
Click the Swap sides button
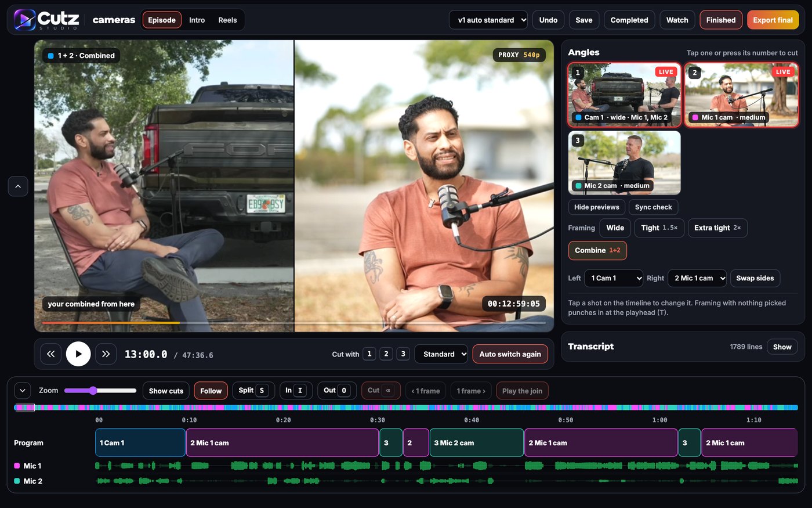pyautogui.click(x=755, y=278)
